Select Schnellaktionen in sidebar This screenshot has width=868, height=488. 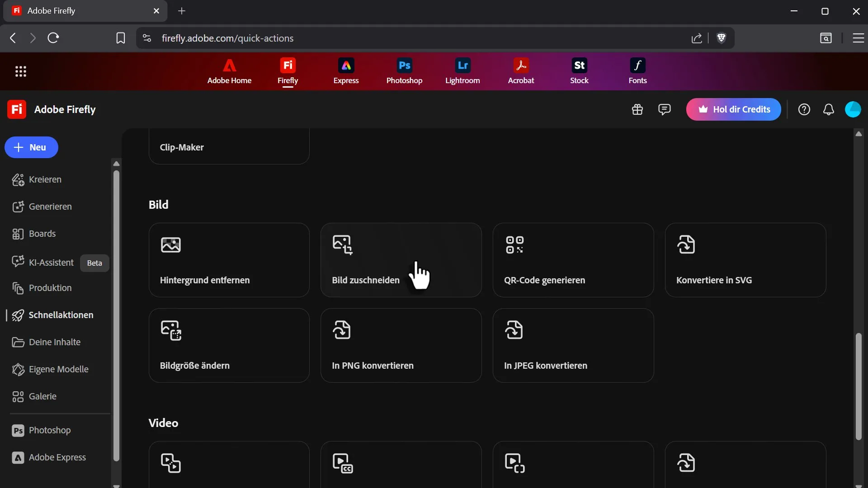53,315
